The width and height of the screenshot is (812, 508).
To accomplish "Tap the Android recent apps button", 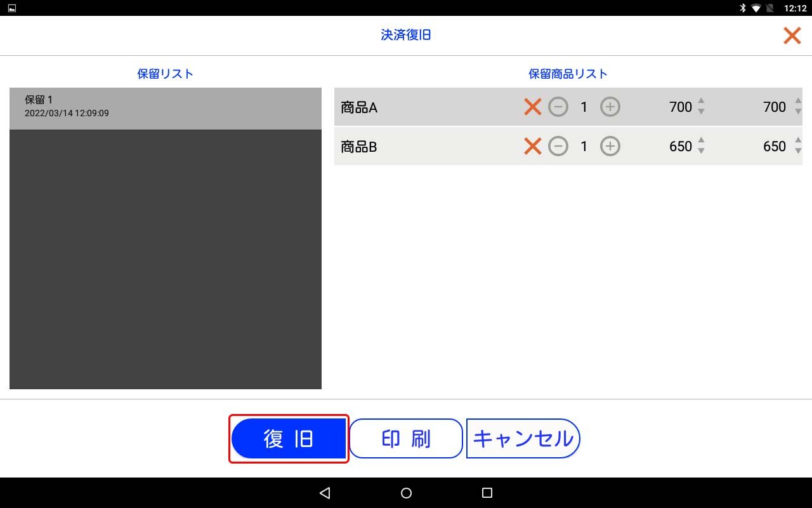I will coord(487,493).
